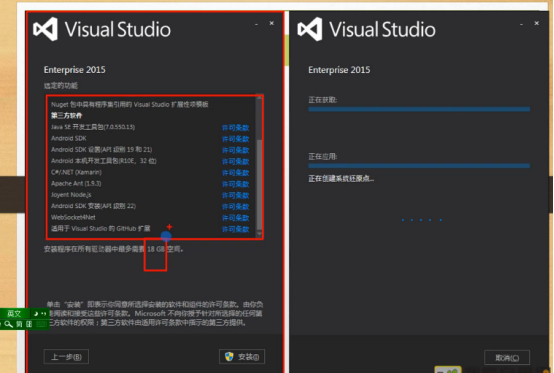Open license terms for Android SDK 安装 API 级别 22

(235, 207)
